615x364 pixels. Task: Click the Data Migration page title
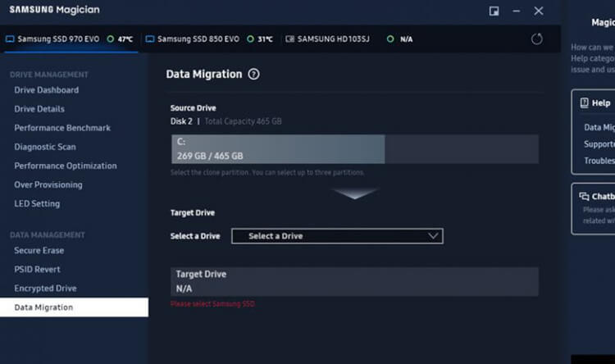point(204,74)
